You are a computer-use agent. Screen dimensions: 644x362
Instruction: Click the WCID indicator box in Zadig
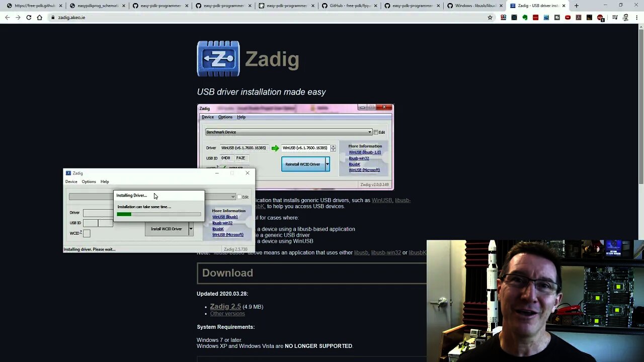(87, 233)
